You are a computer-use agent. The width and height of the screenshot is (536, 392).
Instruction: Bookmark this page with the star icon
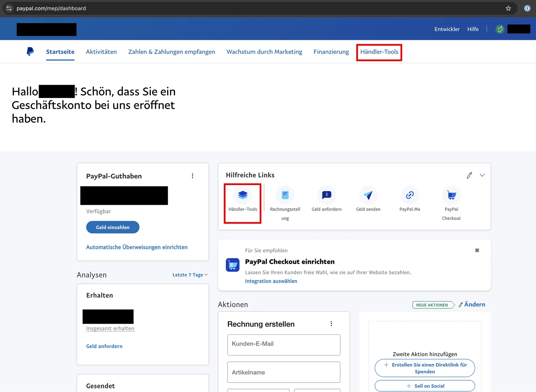[508, 8]
